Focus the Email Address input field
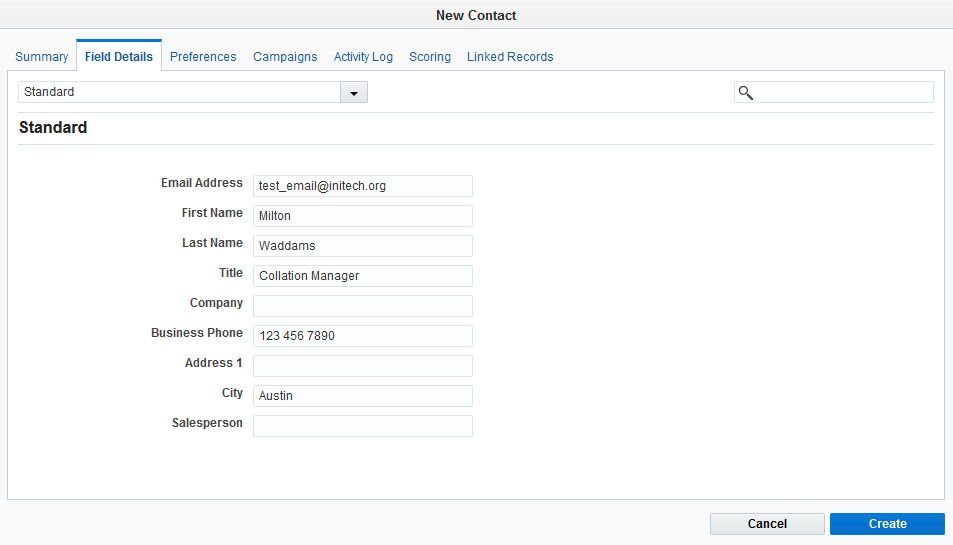Screen dimensions: 953x545 [x=363, y=186]
